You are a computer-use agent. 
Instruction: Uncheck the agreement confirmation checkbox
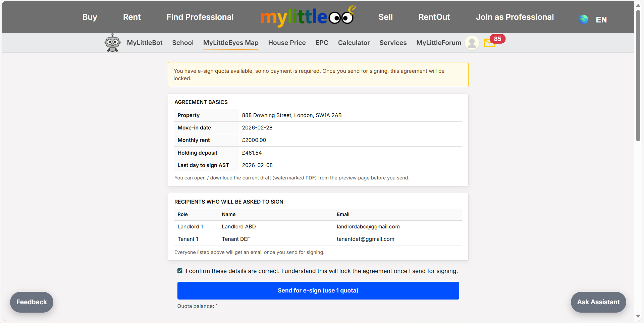point(180,271)
